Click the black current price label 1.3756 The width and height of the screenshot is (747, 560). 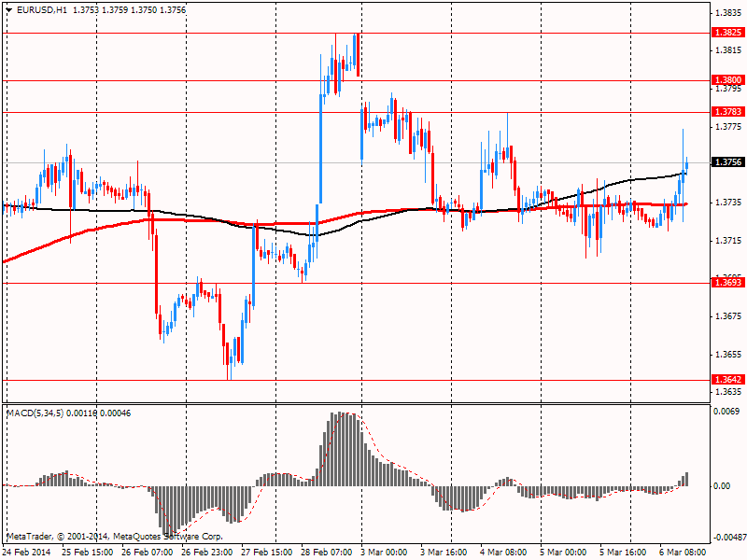point(727,162)
